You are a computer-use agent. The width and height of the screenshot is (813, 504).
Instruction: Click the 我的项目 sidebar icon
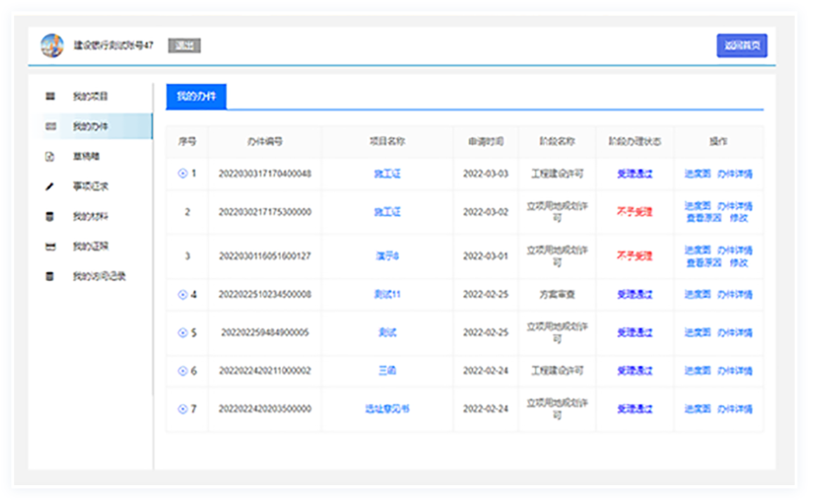click(50, 96)
